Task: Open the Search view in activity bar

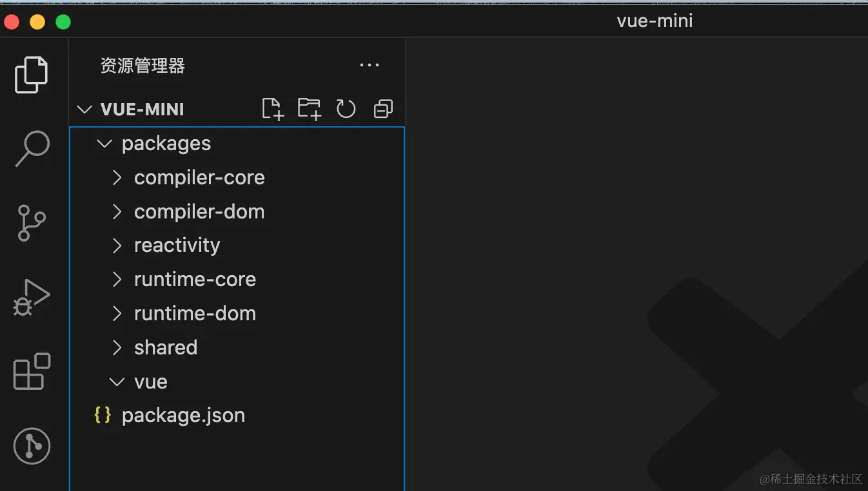Action: pyautogui.click(x=32, y=149)
